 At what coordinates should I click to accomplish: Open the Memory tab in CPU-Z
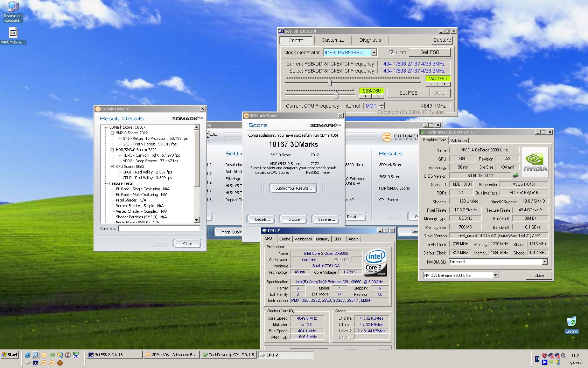[x=322, y=239]
